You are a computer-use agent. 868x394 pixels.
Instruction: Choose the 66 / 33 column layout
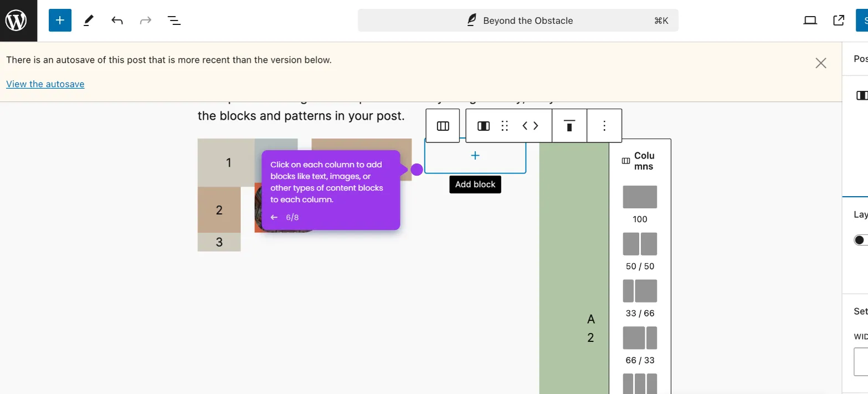click(x=640, y=338)
